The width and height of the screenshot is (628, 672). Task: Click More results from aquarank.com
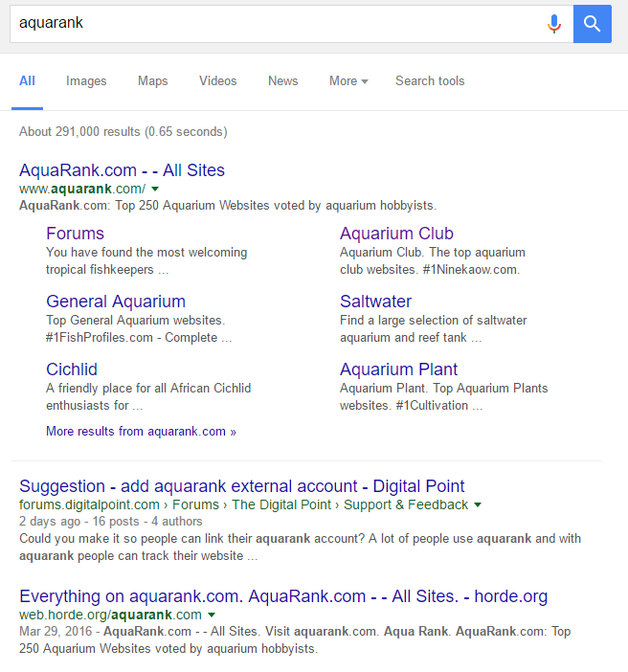click(x=141, y=432)
